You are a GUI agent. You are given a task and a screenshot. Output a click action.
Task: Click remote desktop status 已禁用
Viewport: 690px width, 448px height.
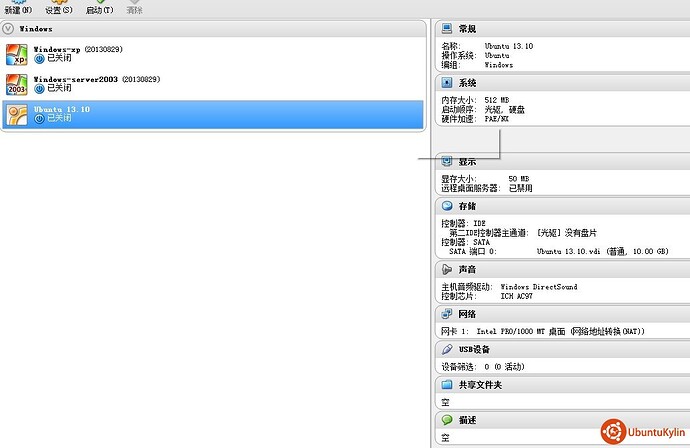[x=521, y=188]
